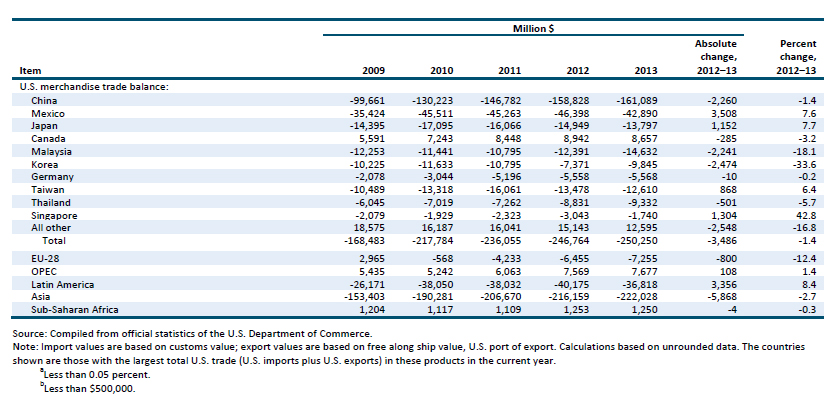Image resolution: width=828 pixels, height=412 pixels.
Task: Click Canada's 2011 value 8,448
Action: pyautogui.click(x=508, y=138)
